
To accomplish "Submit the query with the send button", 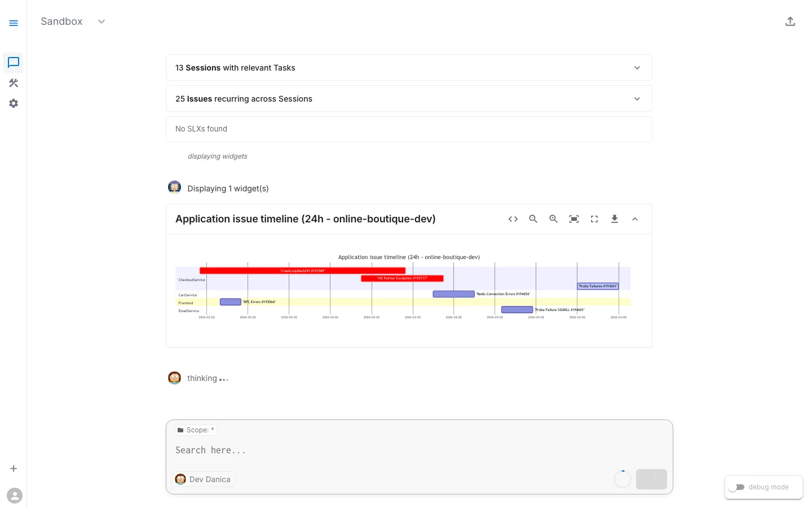I will (651, 479).
